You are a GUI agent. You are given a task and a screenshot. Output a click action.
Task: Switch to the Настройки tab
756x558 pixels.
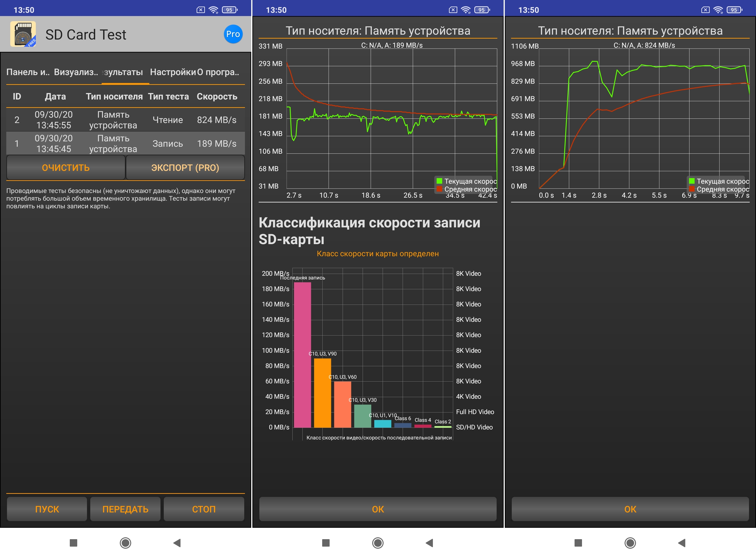coord(173,72)
